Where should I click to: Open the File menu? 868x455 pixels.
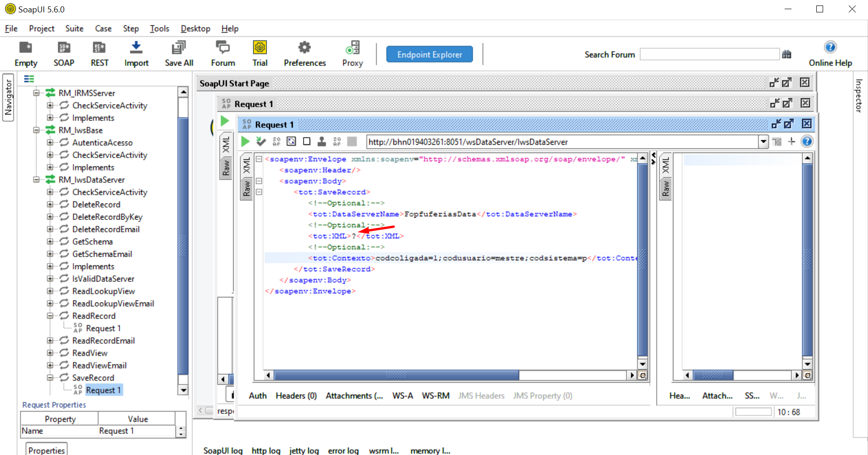(11, 28)
